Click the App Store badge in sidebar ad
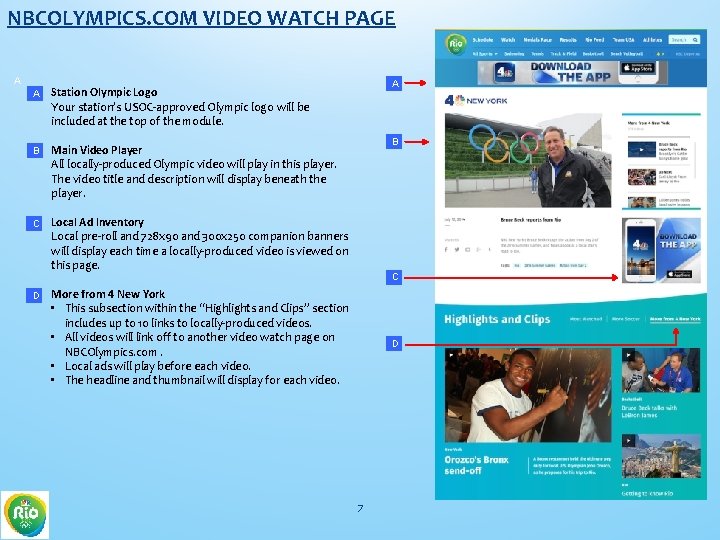This screenshot has height=540, width=720. 679,274
